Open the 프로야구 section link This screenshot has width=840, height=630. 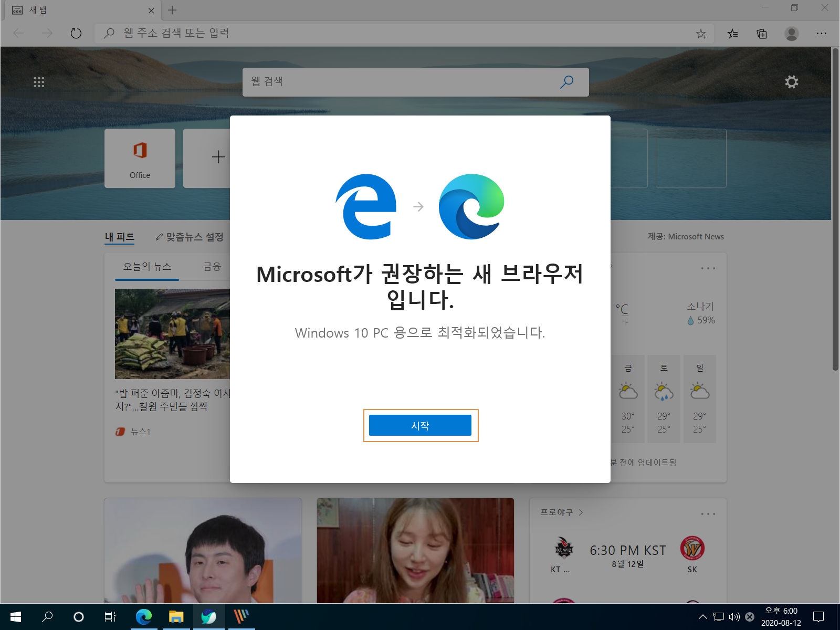pyautogui.click(x=562, y=512)
